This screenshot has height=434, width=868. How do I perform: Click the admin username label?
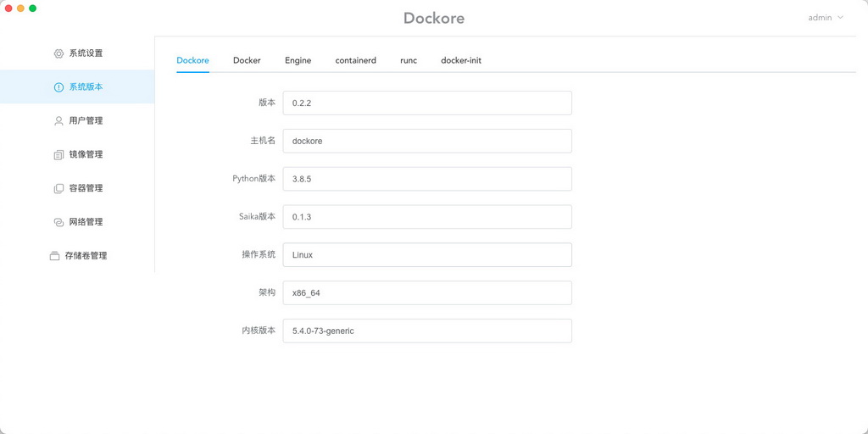pyautogui.click(x=820, y=18)
